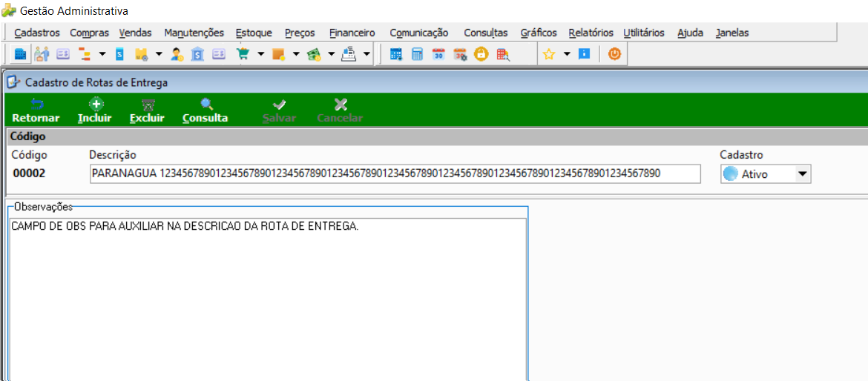Viewport: 868px width, 381px height.
Task: Click the calendar 30 icon
Action: [x=438, y=54]
